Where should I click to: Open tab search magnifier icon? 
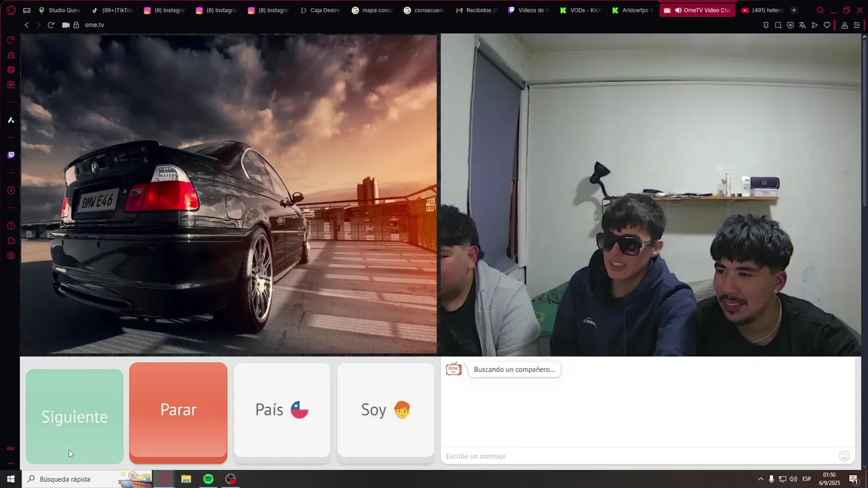tap(820, 10)
